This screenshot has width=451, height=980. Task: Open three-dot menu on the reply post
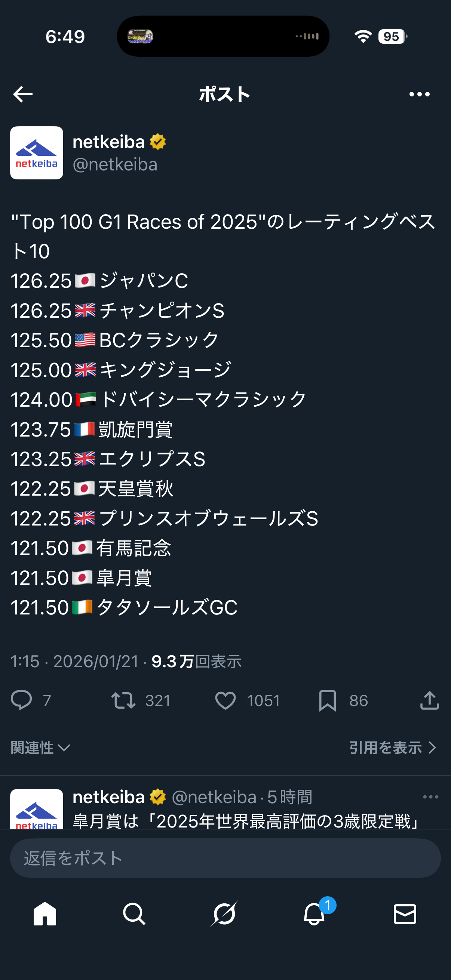(x=430, y=796)
